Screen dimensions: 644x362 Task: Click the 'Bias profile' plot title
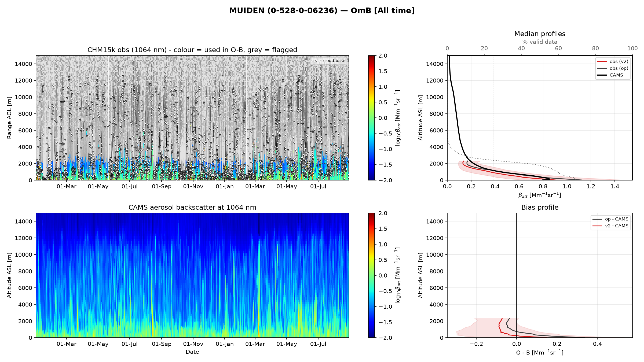[540, 207]
